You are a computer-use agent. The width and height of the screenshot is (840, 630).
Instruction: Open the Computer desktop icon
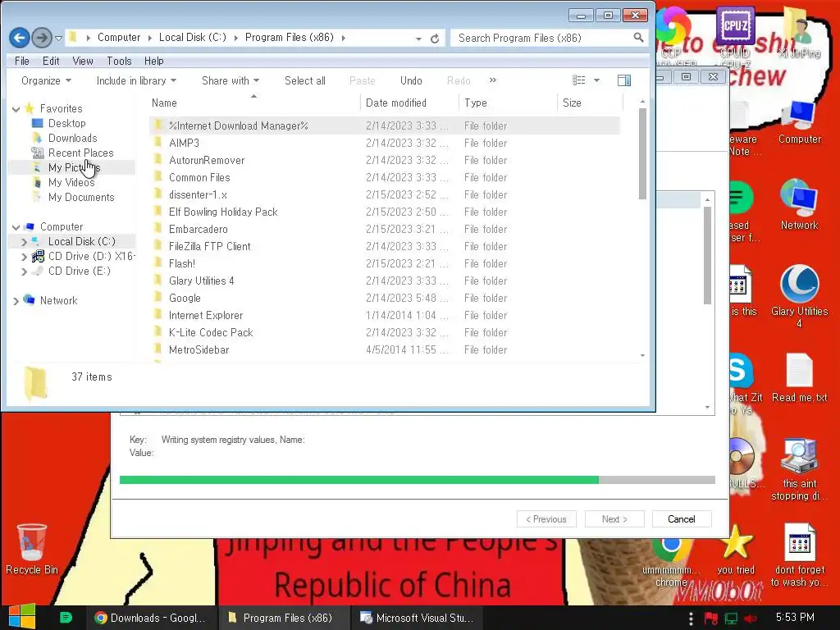pyautogui.click(x=799, y=123)
